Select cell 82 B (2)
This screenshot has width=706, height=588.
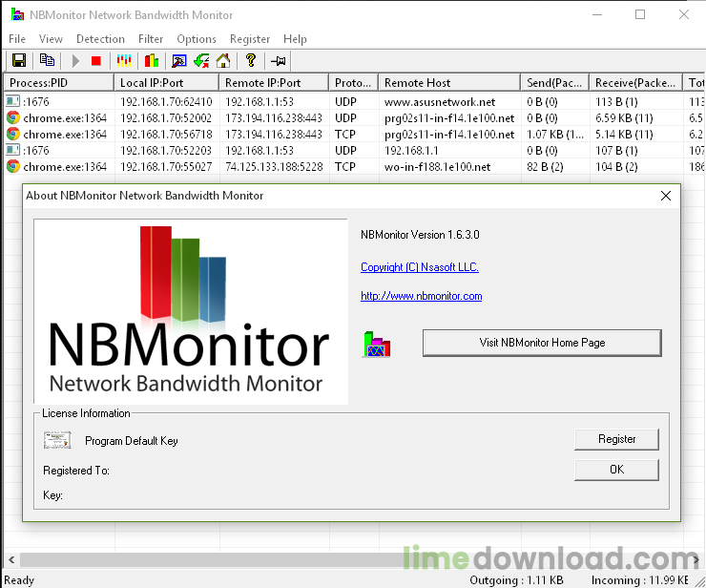pos(545,167)
